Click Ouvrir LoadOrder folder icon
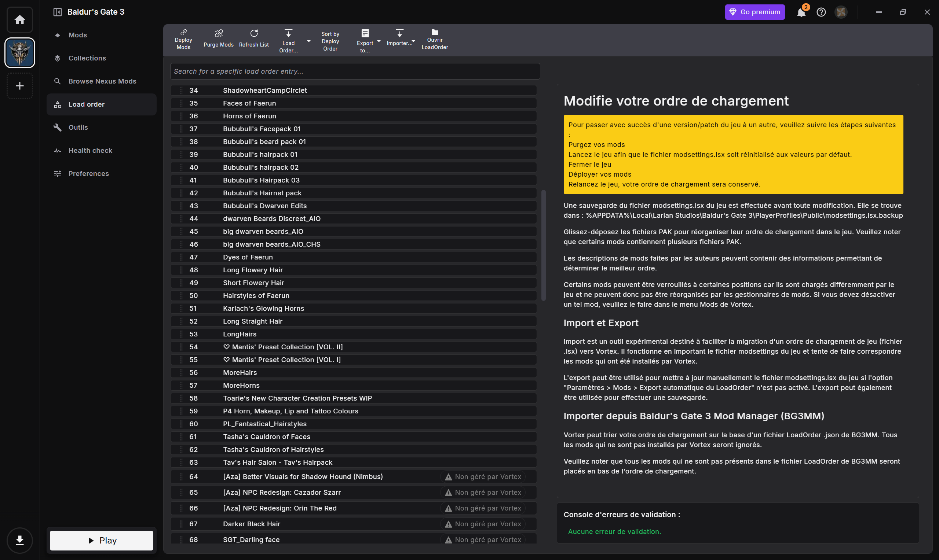The height and width of the screenshot is (560, 939). pos(435,33)
